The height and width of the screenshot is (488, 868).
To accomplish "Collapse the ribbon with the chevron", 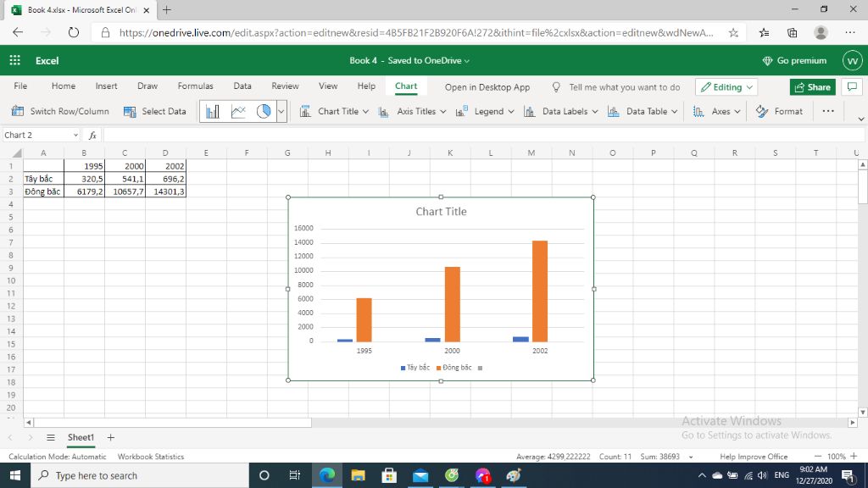I will pos(861,119).
